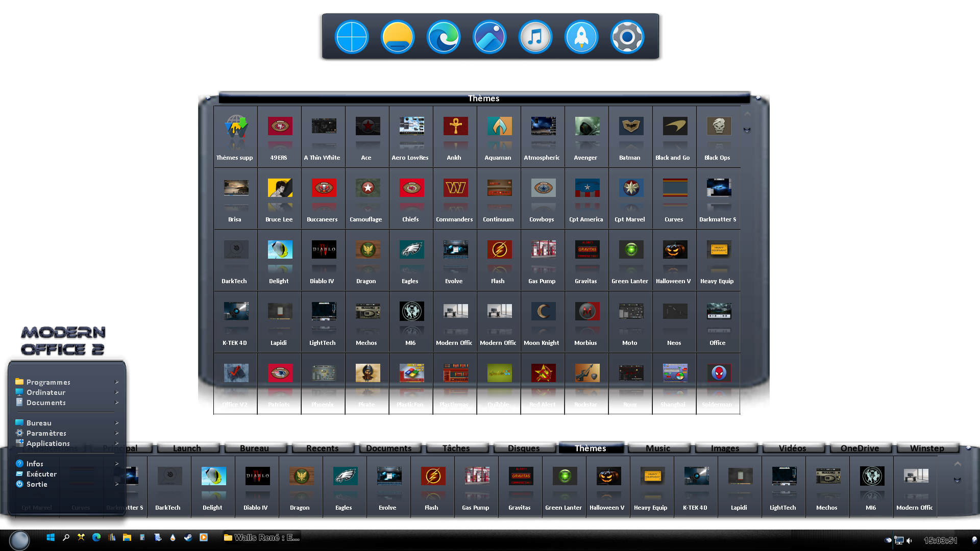980x551 pixels.
Task: Launch the rocket icon in top dock
Action: 581,37
